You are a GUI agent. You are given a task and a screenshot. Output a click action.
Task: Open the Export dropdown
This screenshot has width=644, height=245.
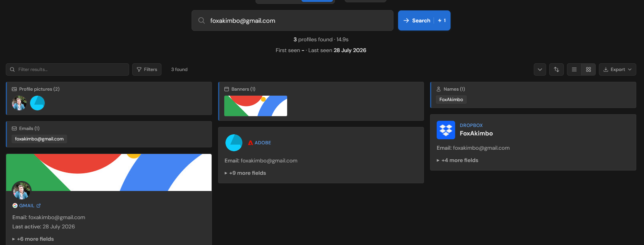(617, 69)
